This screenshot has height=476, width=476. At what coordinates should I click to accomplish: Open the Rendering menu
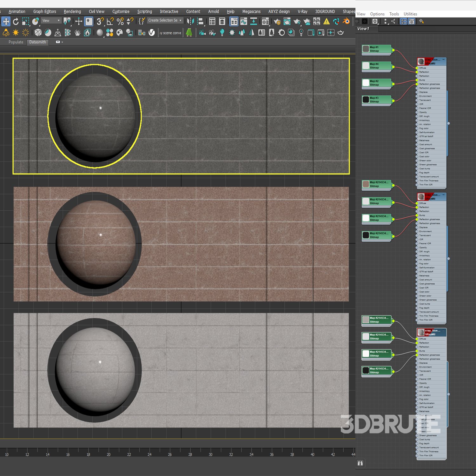pyautogui.click(x=72, y=11)
